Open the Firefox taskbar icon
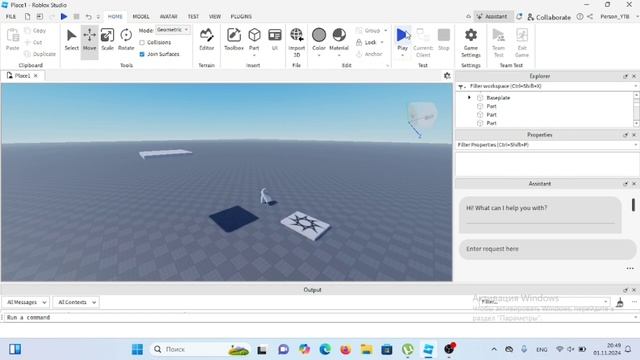The width and height of the screenshot is (640, 360). 345,349
